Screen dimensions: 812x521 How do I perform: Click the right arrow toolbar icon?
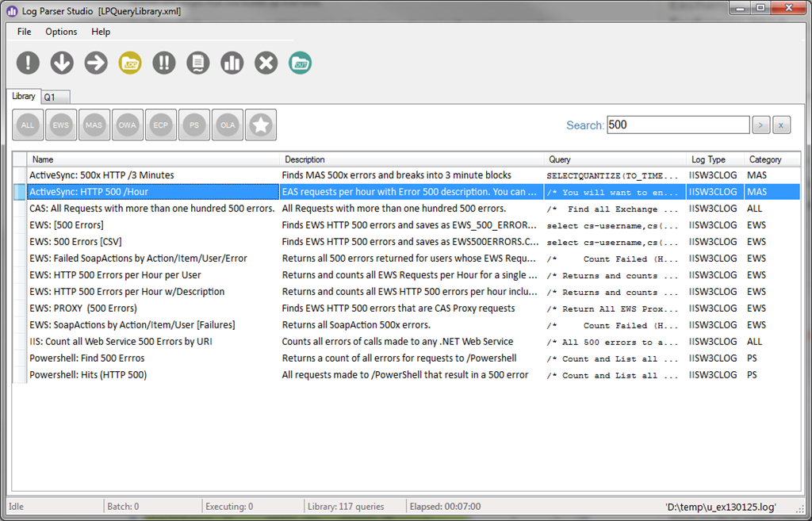click(96, 63)
